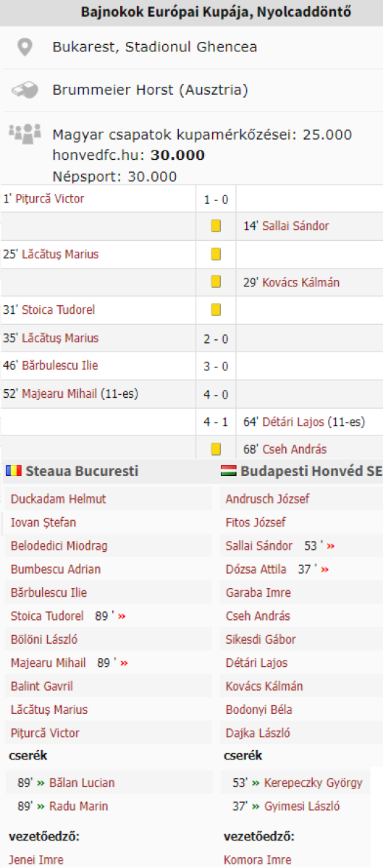Click the Hungarian flag beside Budapesti Honvéd
This screenshot has width=383, height=868.
click(229, 471)
